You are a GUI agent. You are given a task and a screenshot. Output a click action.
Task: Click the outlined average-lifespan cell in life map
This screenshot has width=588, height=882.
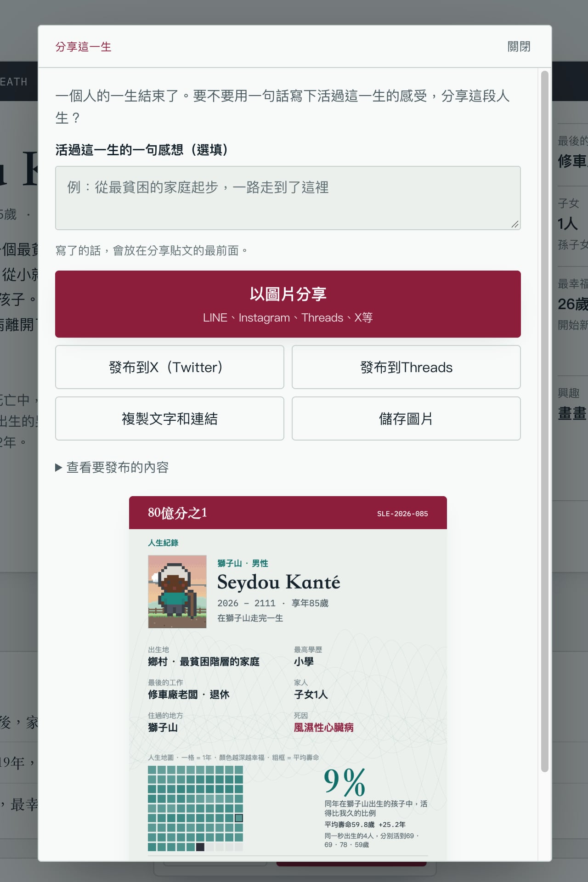(239, 818)
